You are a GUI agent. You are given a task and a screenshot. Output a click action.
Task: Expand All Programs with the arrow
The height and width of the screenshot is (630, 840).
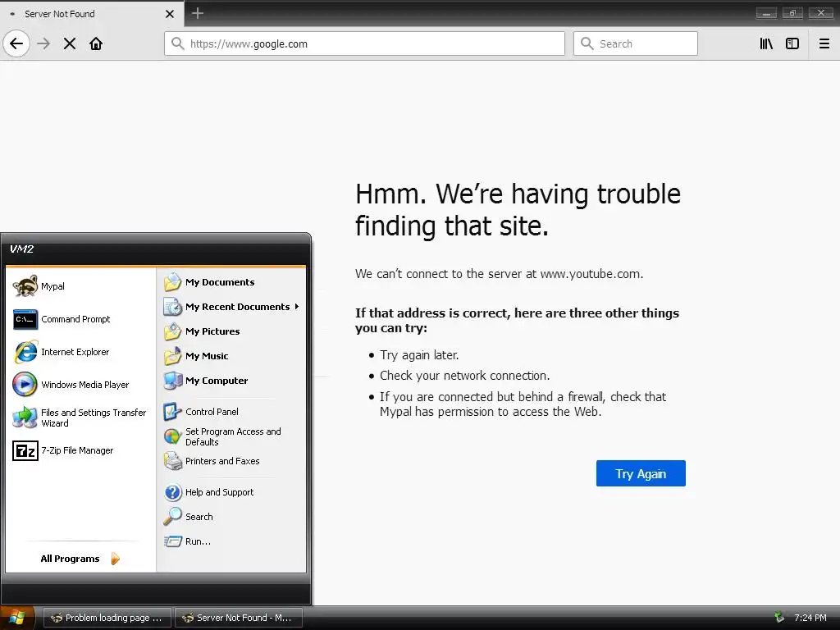point(115,559)
